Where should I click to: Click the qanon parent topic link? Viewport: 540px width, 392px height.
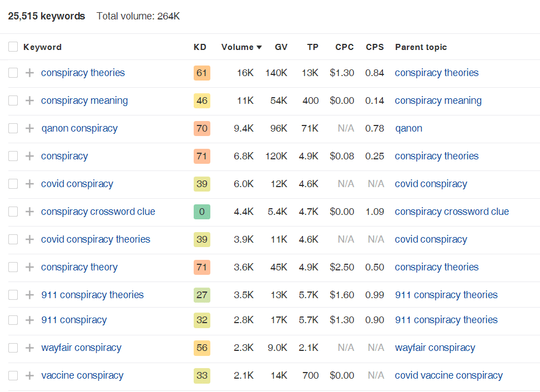click(408, 128)
